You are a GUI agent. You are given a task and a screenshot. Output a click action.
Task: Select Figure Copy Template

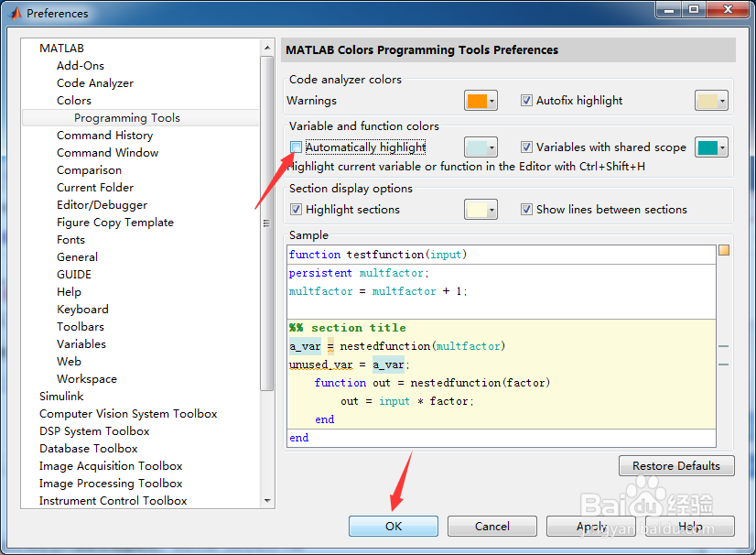[115, 223]
